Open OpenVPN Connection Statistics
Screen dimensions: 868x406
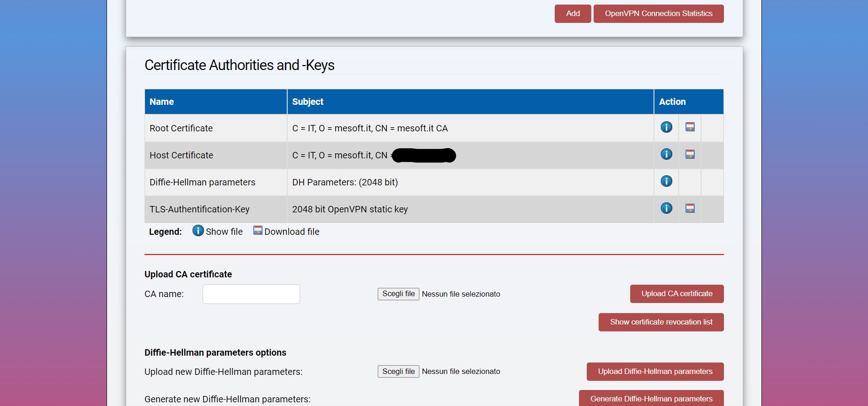pos(659,14)
